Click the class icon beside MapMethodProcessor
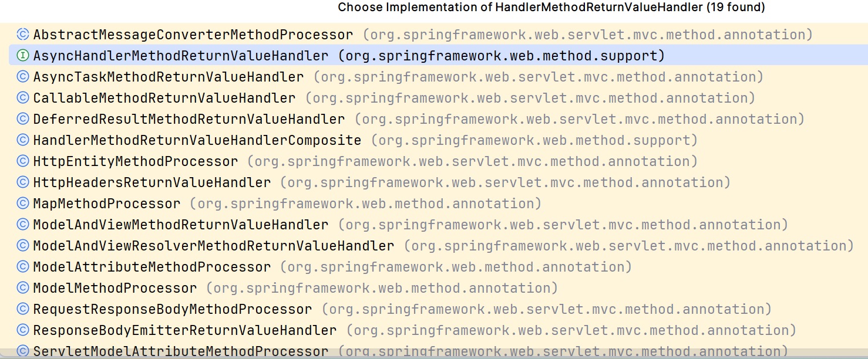 pos(23,204)
